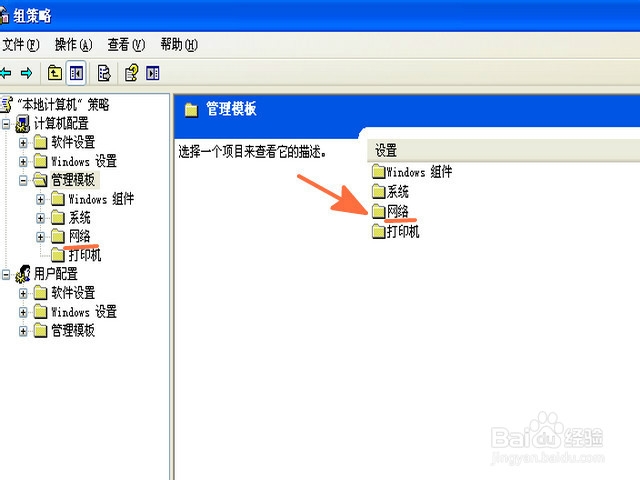Click the 用户配置 user icon
This screenshot has width=640, height=480.
click(23, 274)
